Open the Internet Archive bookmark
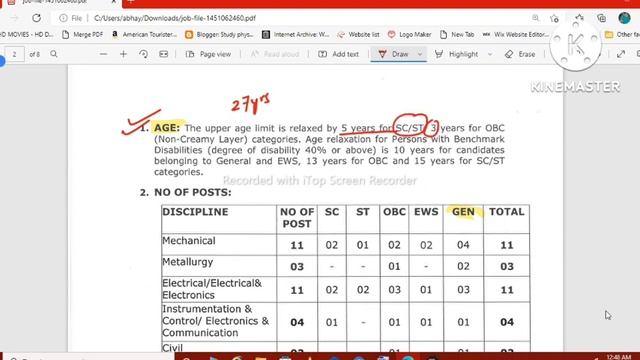Image resolution: width=640 pixels, height=360 pixels. tap(296, 35)
